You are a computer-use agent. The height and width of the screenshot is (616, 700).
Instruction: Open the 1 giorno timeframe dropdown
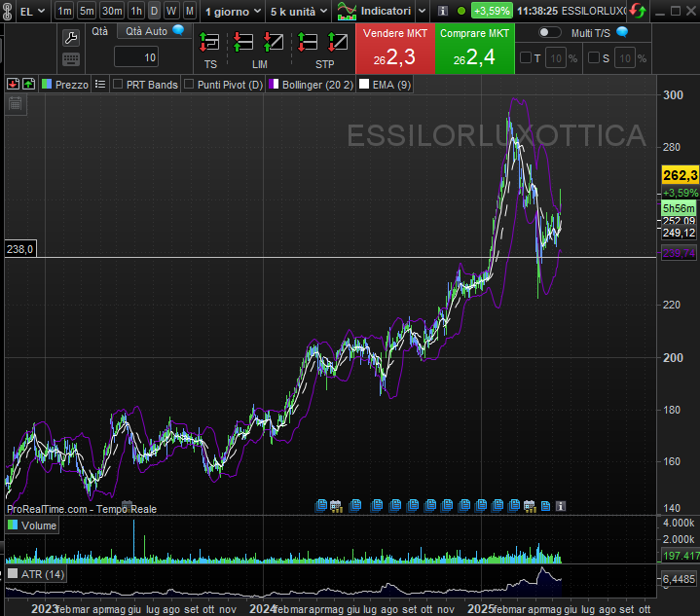coord(232,12)
